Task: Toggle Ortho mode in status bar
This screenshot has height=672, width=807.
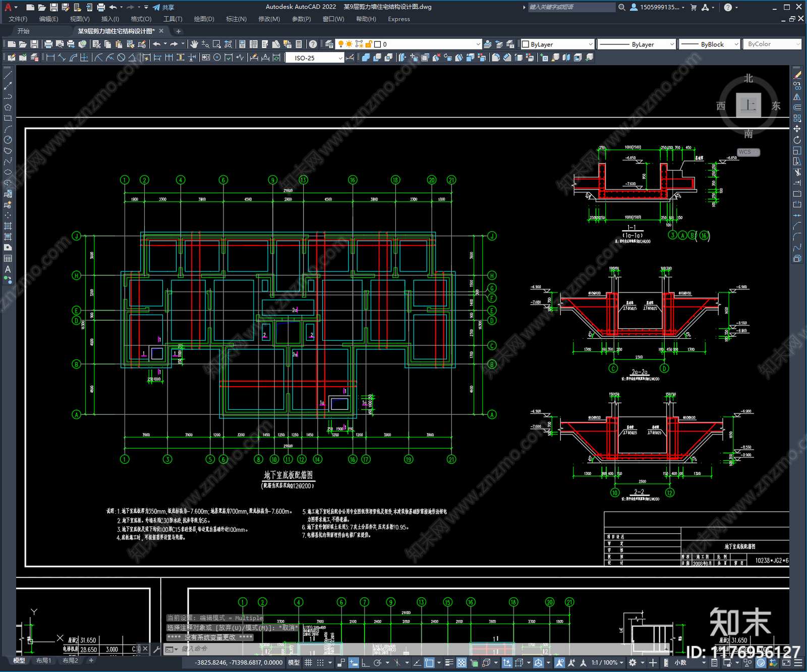Action: (365, 662)
